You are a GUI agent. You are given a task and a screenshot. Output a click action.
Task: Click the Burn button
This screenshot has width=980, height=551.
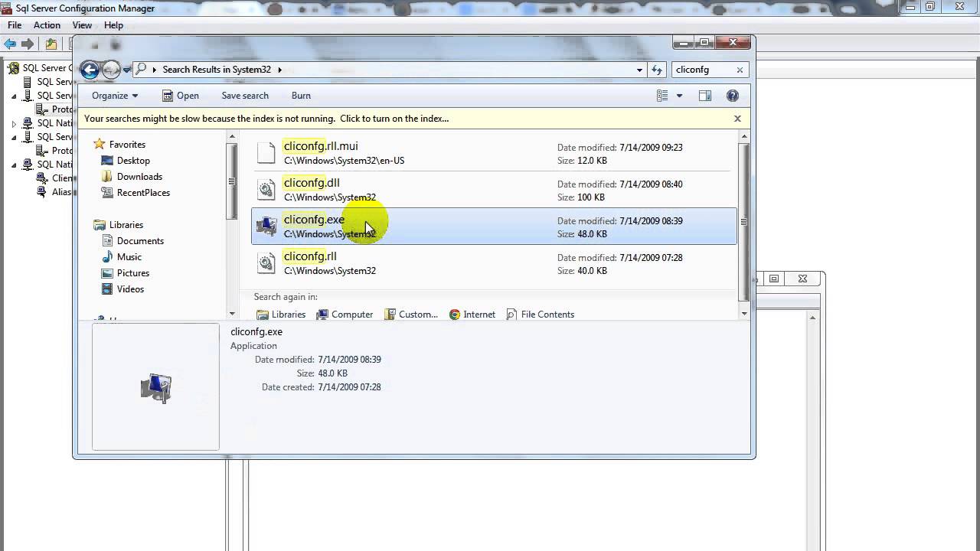[301, 96]
